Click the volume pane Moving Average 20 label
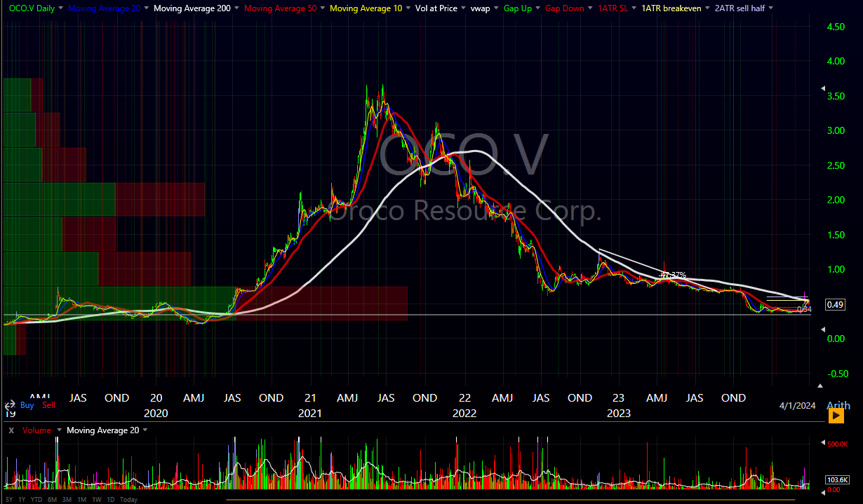The width and height of the screenshot is (863, 504). tap(102, 430)
